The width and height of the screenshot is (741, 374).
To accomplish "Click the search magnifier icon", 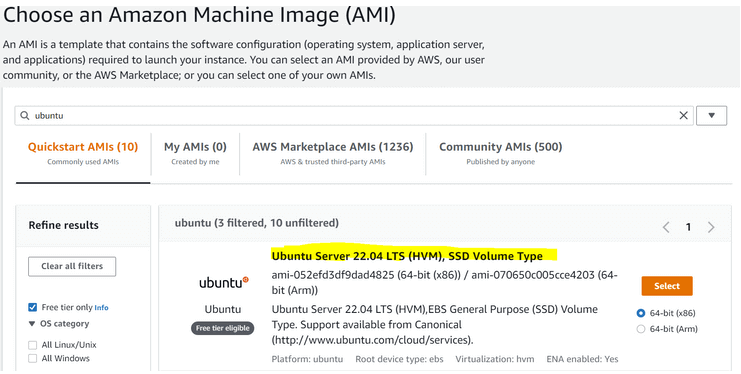I will point(25,115).
